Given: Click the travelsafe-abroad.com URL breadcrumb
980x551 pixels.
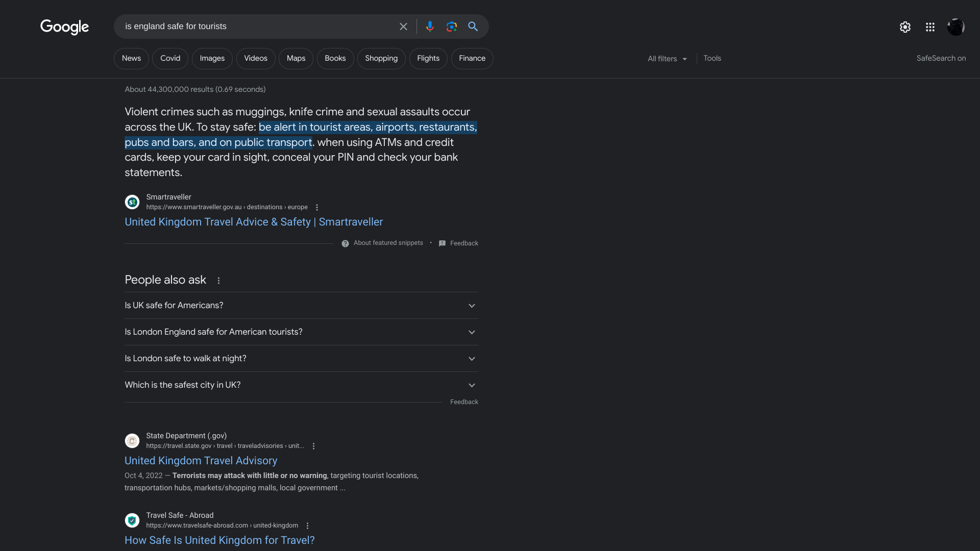Looking at the screenshot, I should [222, 525].
